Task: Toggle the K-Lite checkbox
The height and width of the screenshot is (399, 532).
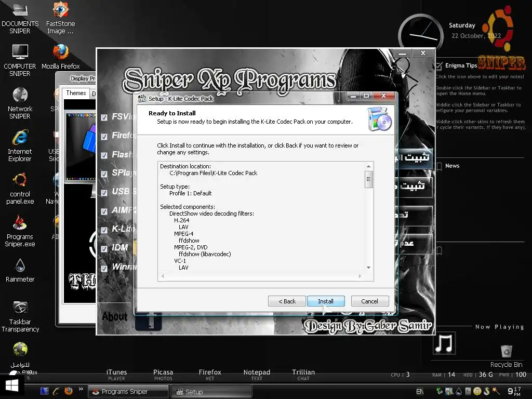Action: 104,230
